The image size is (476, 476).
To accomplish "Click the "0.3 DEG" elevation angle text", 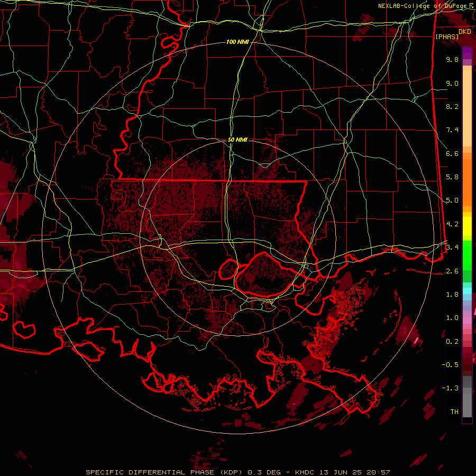I will click(x=263, y=472).
